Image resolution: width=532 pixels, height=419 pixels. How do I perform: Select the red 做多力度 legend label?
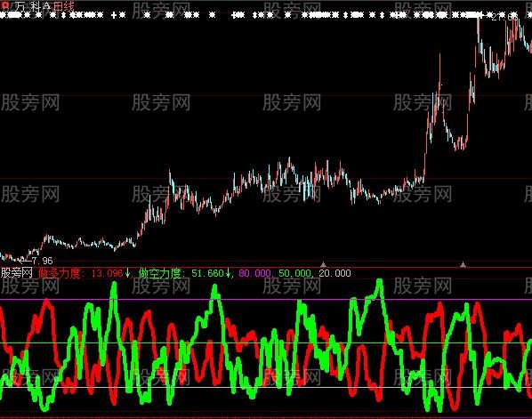(60, 273)
